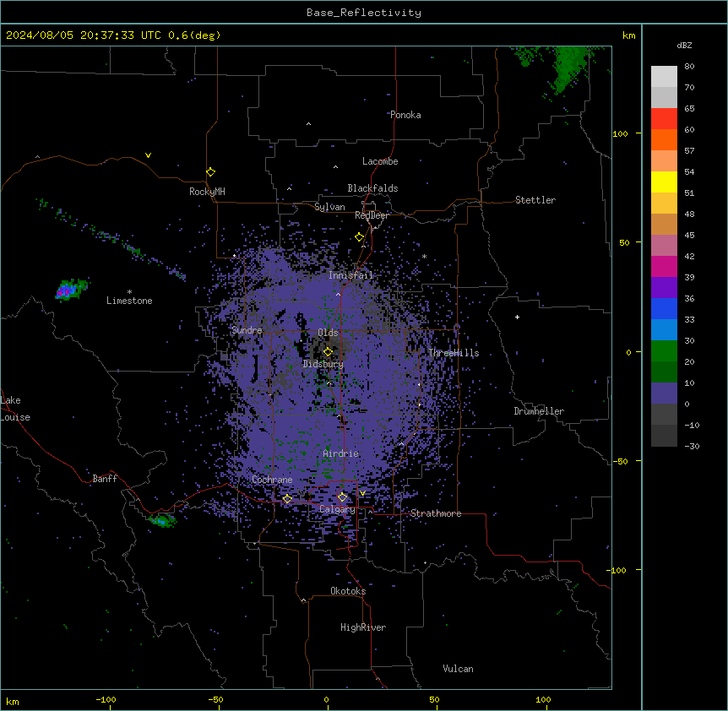Viewport: 728px width, 711px height.
Task: Select the Lacombe town label
Action: pyautogui.click(x=380, y=161)
